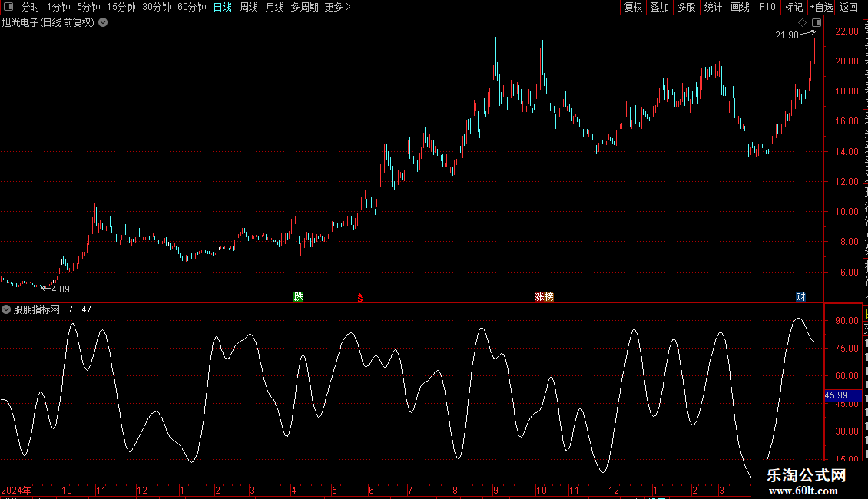Click the red S marker on timeline
Viewport: 868px width, 499px height.
(x=359, y=298)
